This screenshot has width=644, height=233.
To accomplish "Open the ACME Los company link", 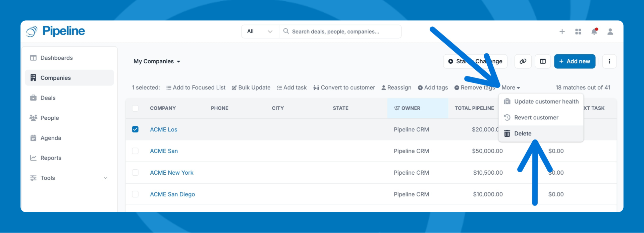I will coord(164,129).
